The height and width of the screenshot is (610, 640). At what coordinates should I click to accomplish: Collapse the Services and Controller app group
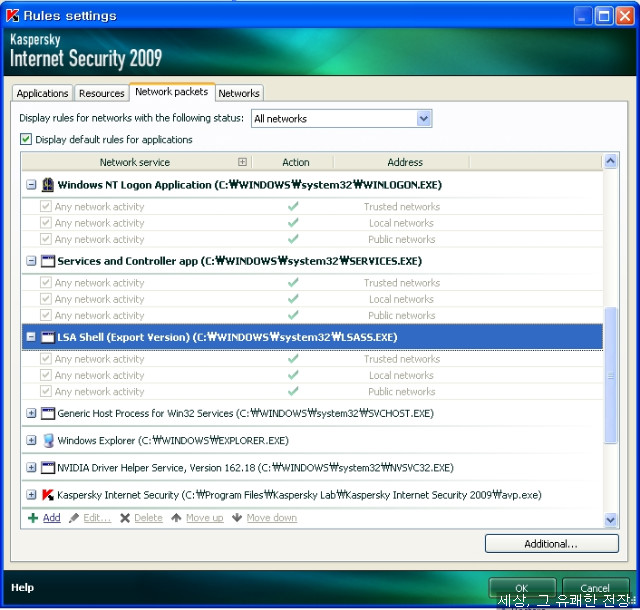point(31,261)
